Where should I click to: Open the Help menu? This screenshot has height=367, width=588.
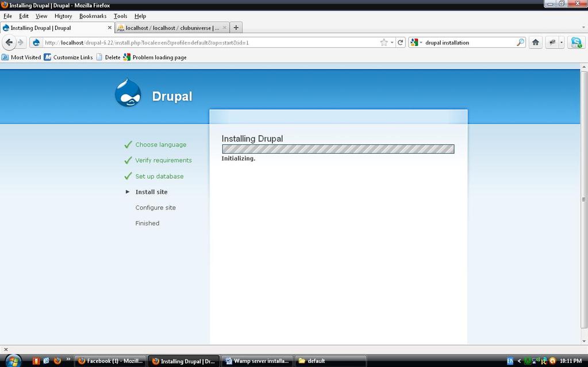coord(140,16)
